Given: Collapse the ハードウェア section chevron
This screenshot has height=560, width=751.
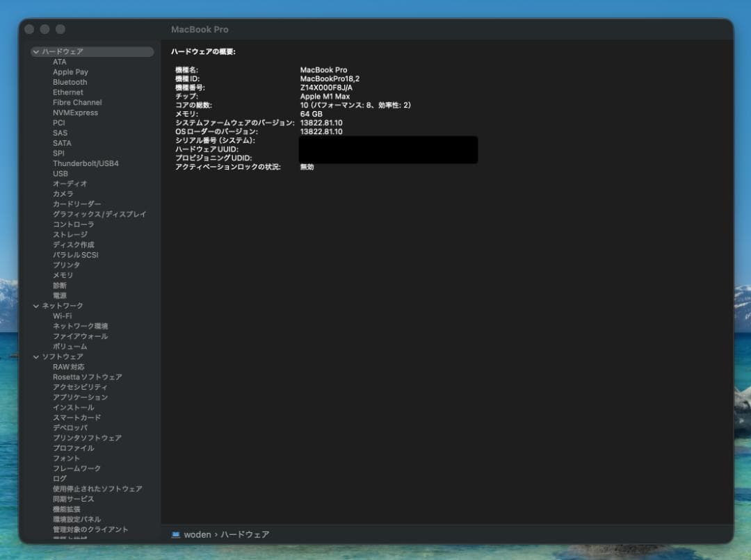Looking at the screenshot, I should click(36, 51).
